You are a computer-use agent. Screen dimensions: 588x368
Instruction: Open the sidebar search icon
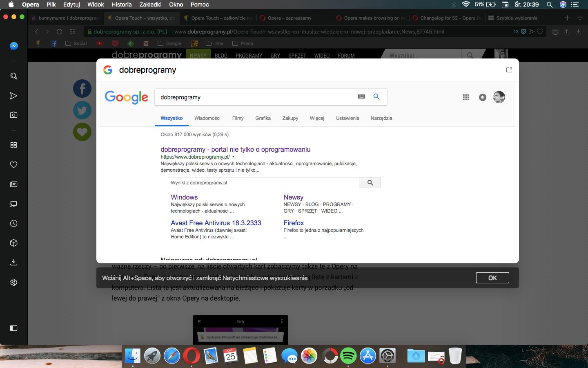click(x=13, y=76)
